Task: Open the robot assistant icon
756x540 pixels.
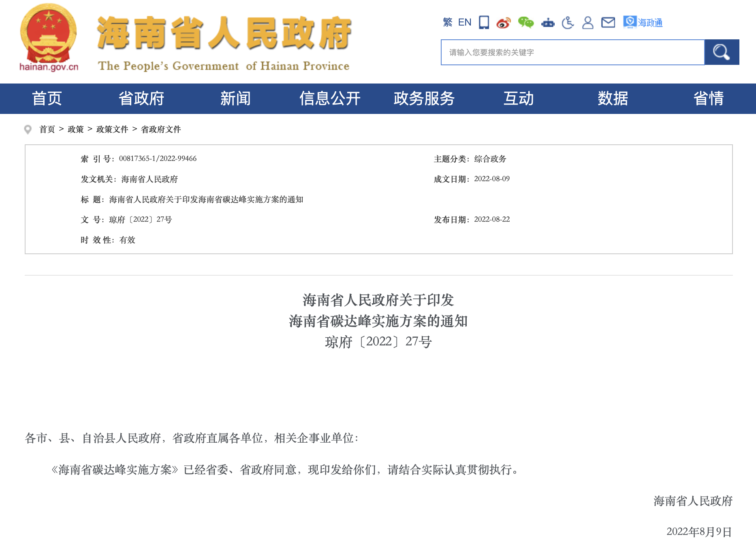Action: (548, 23)
